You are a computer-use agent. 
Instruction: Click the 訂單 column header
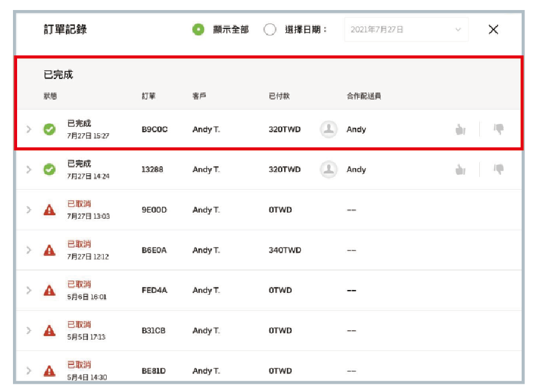click(149, 96)
